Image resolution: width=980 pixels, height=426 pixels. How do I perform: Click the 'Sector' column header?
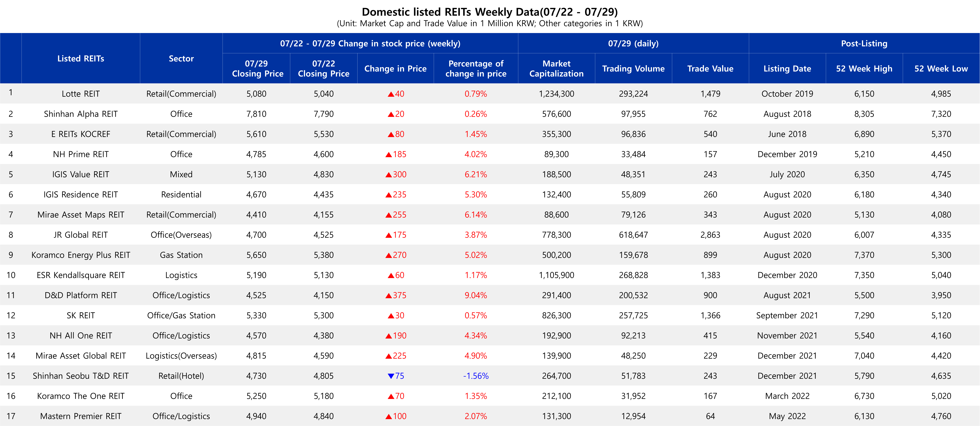click(181, 58)
